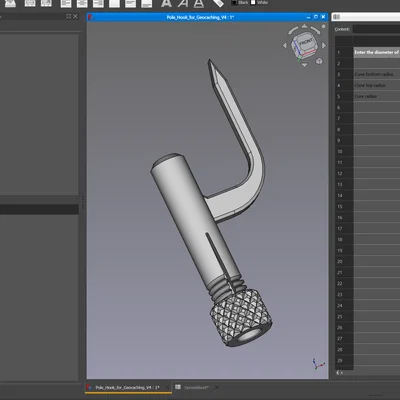This screenshot has width=400, height=400.
Task: Select spreadsheet row header 15
Action: point(344,206)
